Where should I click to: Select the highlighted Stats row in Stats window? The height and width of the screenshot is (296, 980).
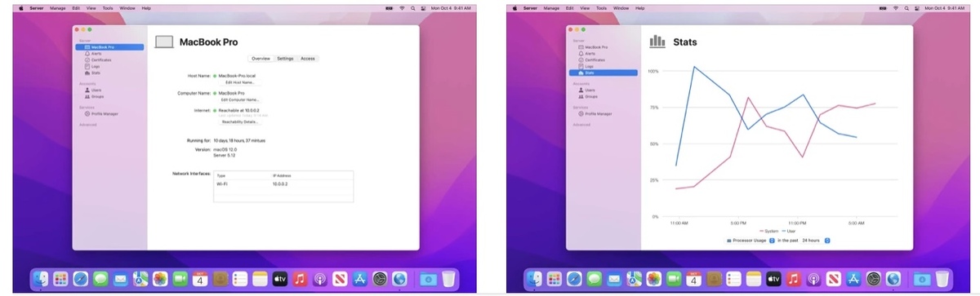click(x=603, y=73)
